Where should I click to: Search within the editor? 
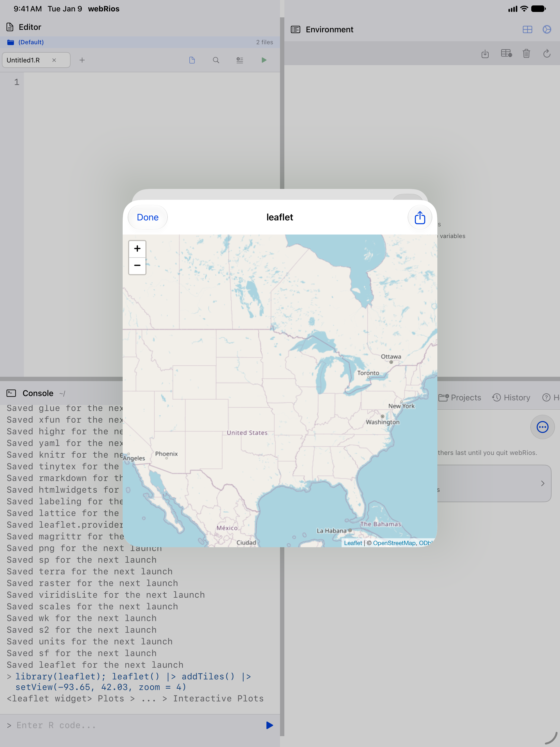tap(216, 60)
